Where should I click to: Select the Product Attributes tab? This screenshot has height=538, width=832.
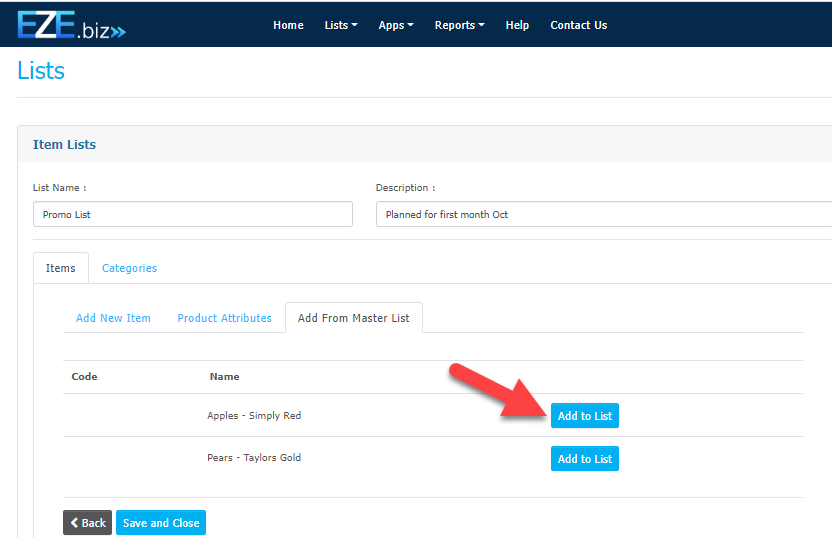[224, 318]
